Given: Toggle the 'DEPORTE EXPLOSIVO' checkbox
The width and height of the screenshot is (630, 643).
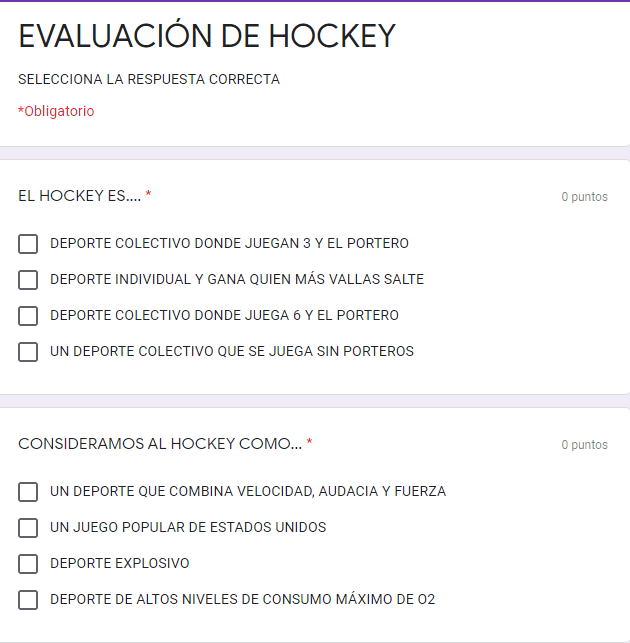Looking at the screenshot, I should (x=28, y=564).
